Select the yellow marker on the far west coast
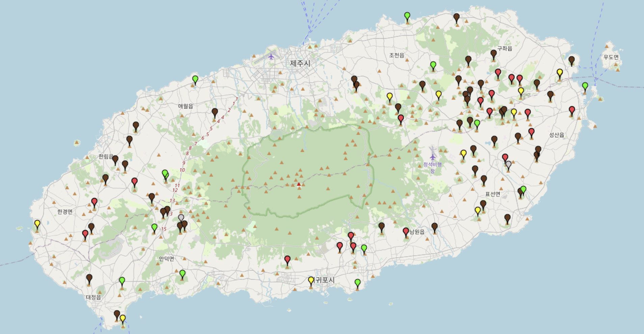The height and width of the screenshot is (334, 644). [x=37, y=224]
